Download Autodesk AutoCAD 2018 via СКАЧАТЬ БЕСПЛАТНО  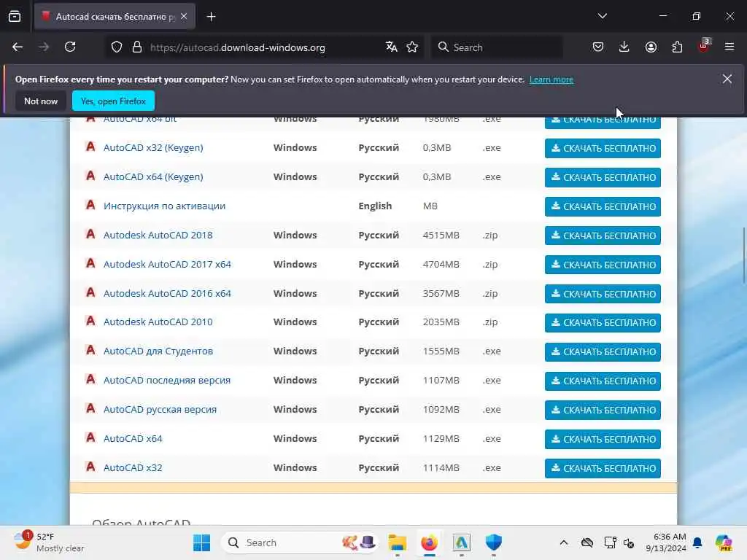(x=603, y=236)
